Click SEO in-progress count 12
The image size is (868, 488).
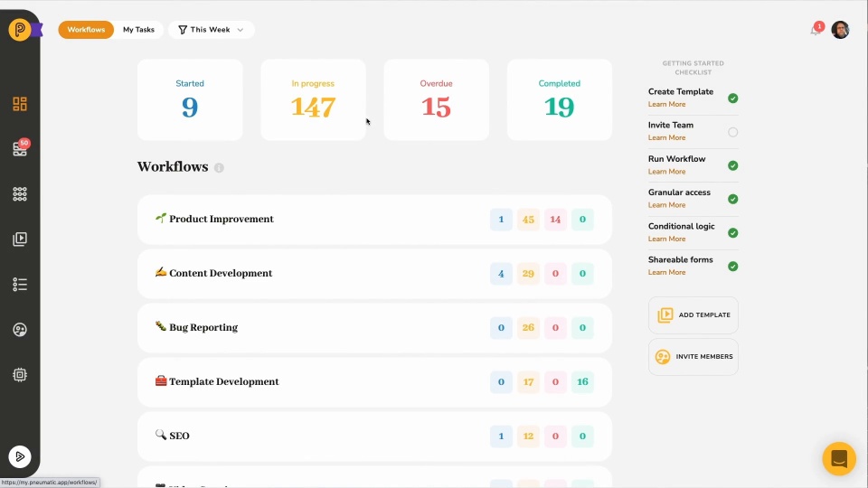tap(528, 436)
